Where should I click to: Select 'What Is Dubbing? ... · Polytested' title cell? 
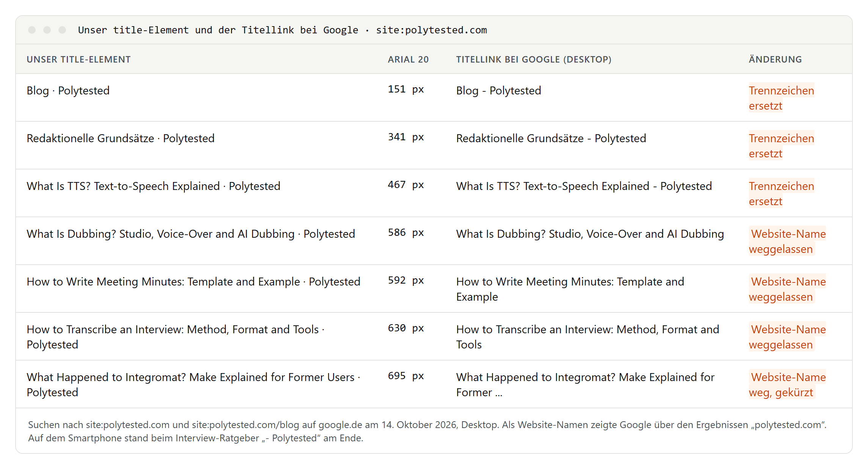(191, 234)
